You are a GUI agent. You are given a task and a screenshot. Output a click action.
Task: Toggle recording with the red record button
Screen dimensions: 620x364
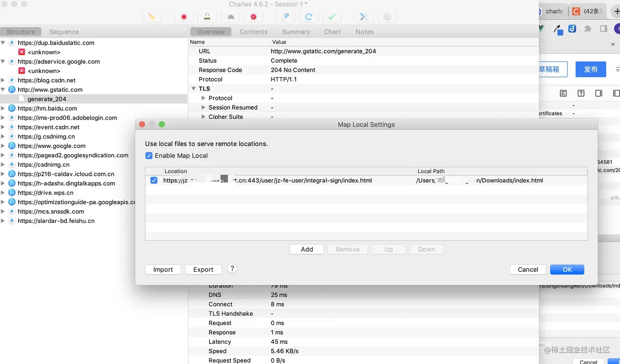pyautogui.click(x=184, y=17)
